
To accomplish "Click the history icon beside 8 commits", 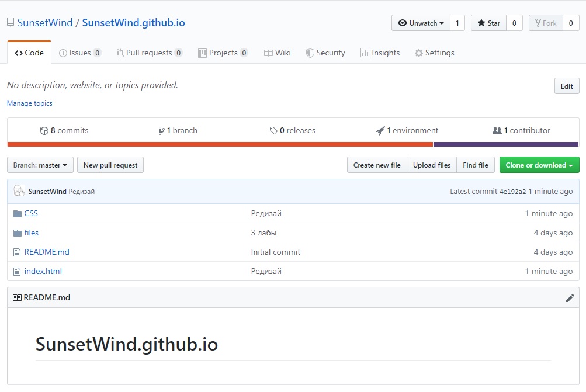I will click(x=44, y=131).
